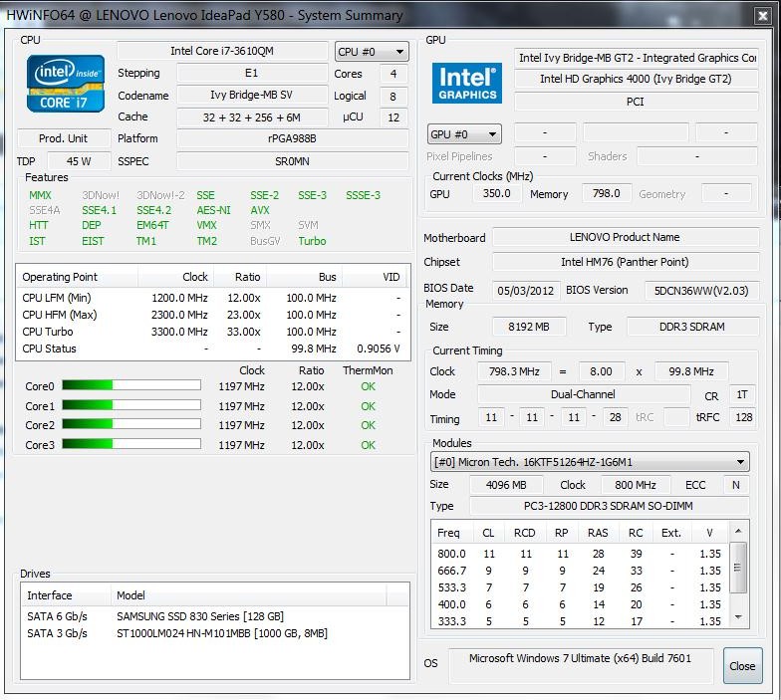The image size is (781, 700).
Task: Click the Close button
Action: pos(742,665)
